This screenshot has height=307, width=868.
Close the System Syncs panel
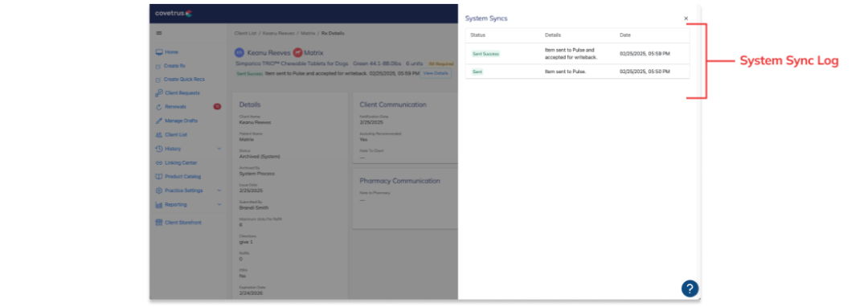point(686,18)
